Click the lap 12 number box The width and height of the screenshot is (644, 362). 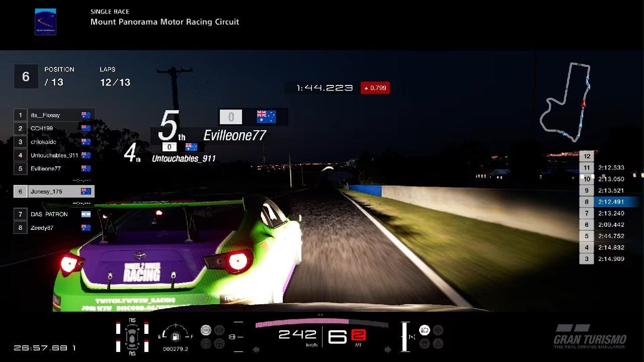(587, 156)
